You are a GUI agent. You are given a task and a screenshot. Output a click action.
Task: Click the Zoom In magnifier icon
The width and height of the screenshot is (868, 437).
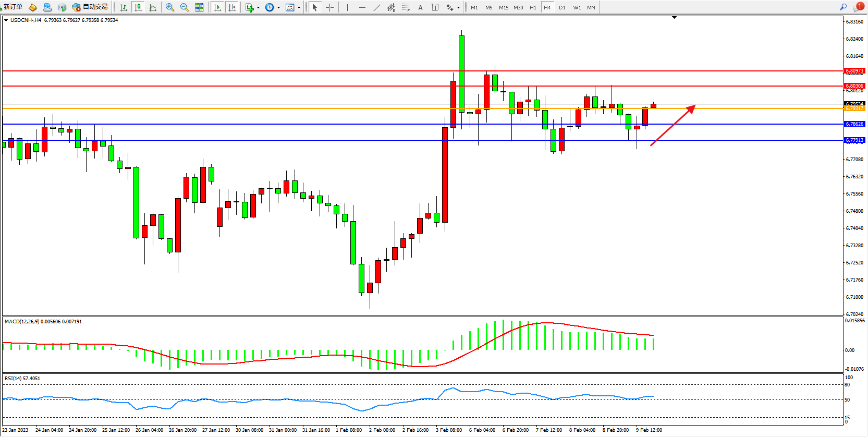(x=169, y=7)
